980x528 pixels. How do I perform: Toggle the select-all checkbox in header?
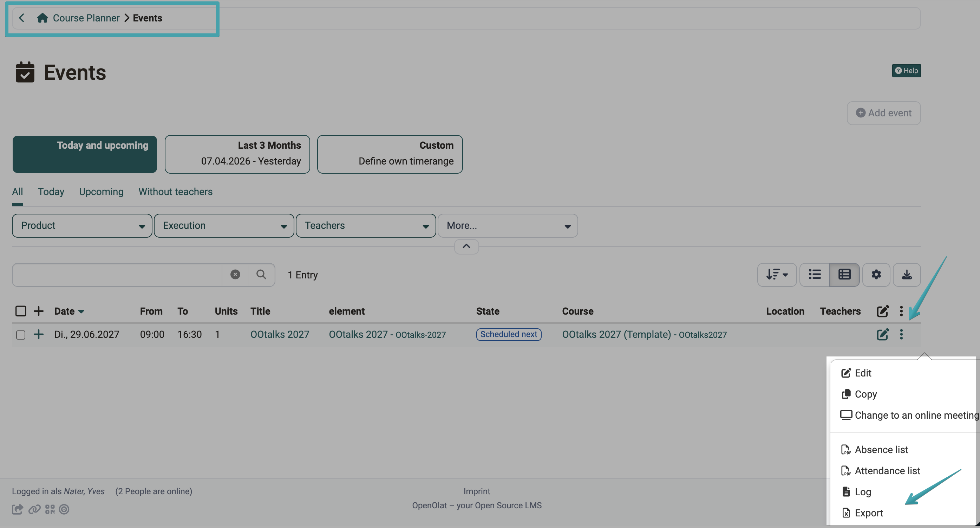[x=20, y=311]
